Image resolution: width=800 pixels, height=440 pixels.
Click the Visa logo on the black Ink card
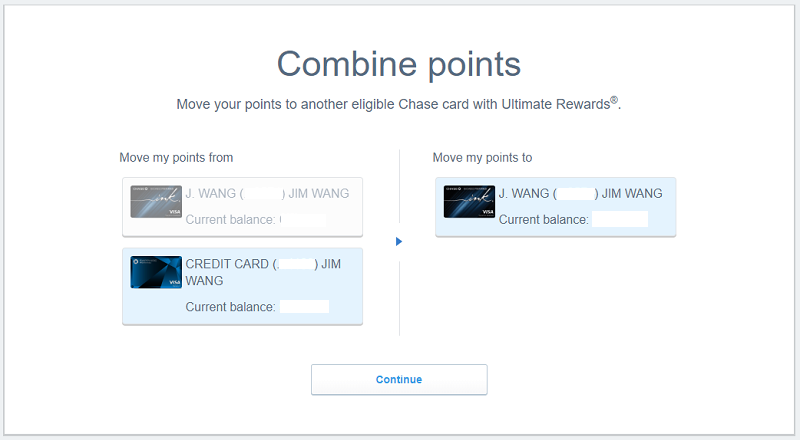(x=487, y=212)
